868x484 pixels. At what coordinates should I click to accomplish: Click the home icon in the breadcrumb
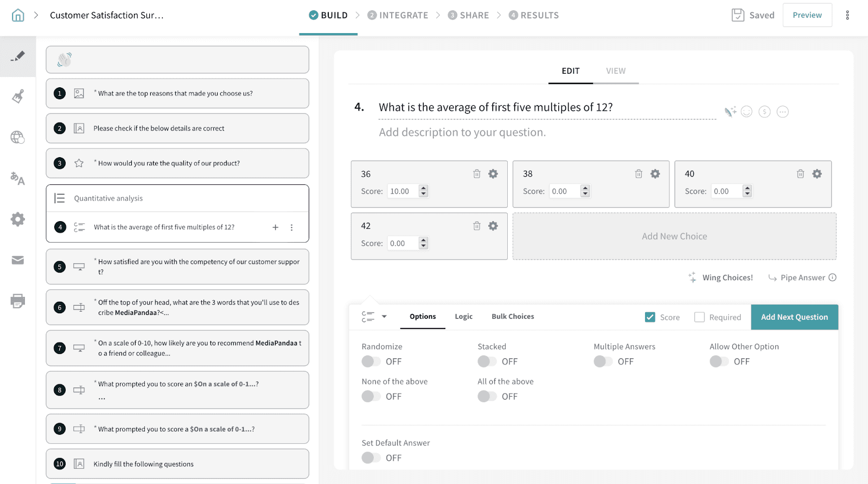[18, 15]
